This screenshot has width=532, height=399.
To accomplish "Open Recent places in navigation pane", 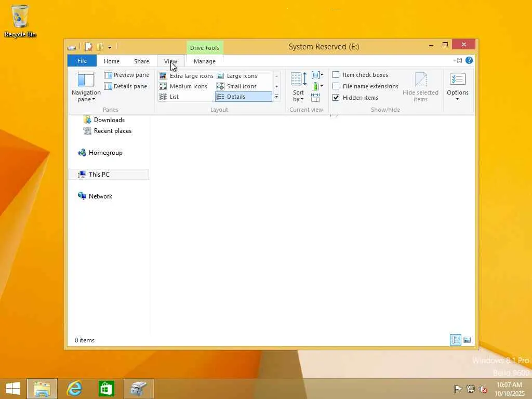I will coord(107,131).
